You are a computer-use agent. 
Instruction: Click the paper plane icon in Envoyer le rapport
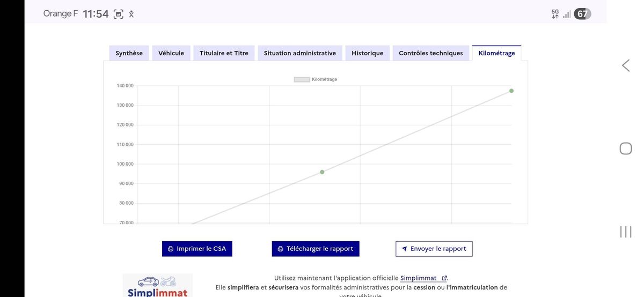pyautogui.click(x=404, y=249)
